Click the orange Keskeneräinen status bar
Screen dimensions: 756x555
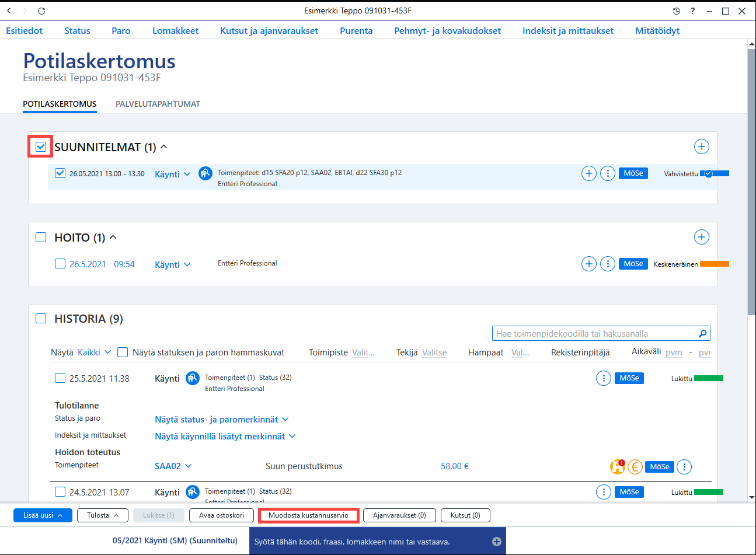(715, 264)
